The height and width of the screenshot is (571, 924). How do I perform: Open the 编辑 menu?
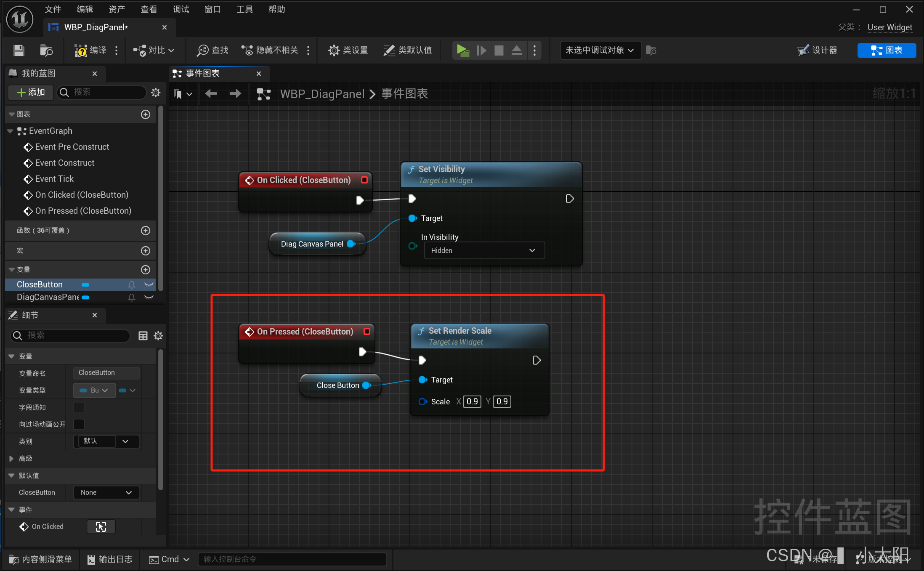pyautogui.click(x=85, y=9)
